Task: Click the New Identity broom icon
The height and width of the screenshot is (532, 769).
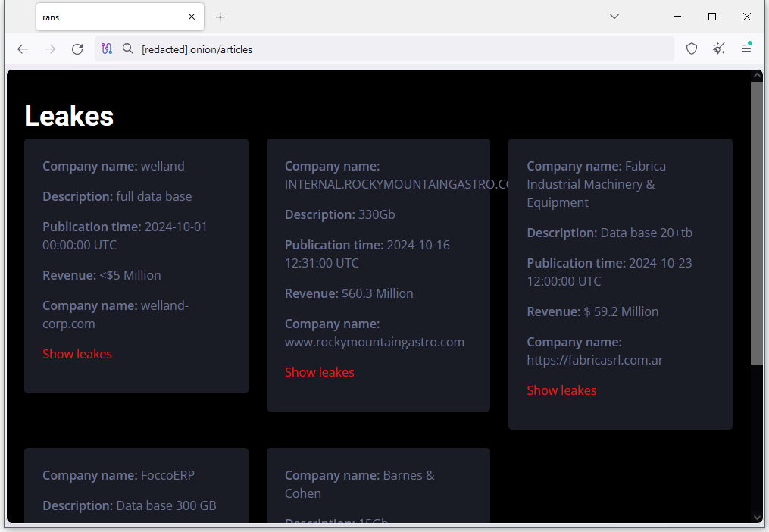Action: [718, 49]
